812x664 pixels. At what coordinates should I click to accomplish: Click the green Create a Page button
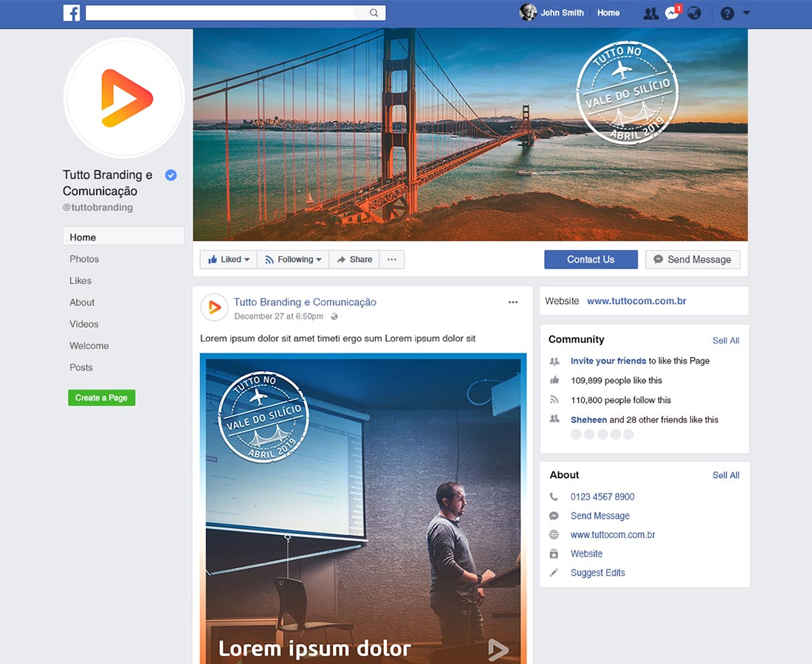(102, 398)
